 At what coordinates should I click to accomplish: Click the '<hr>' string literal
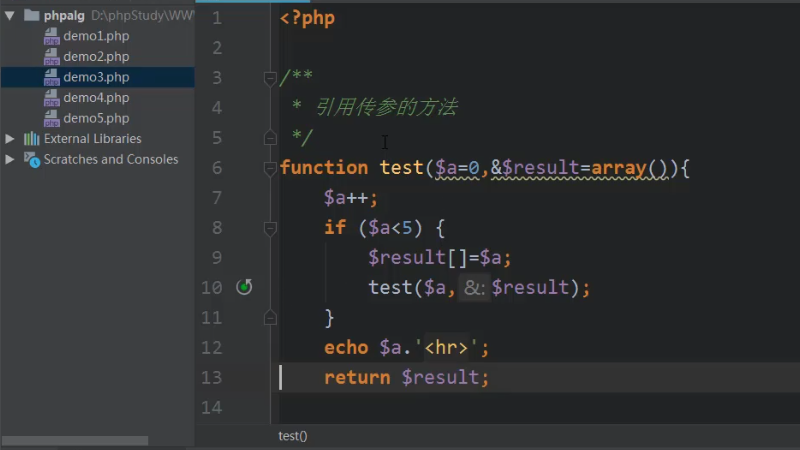click(446, 348)
